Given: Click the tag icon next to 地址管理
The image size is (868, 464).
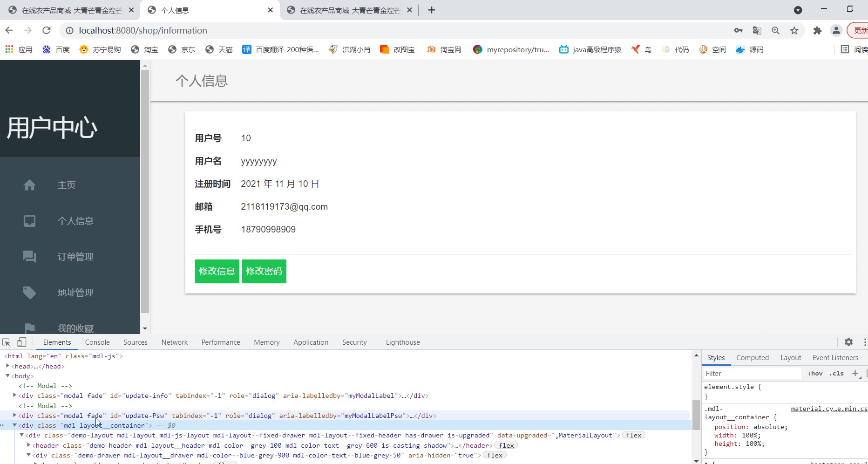Looking at the screenshot, I should click(x=29, y=293).
